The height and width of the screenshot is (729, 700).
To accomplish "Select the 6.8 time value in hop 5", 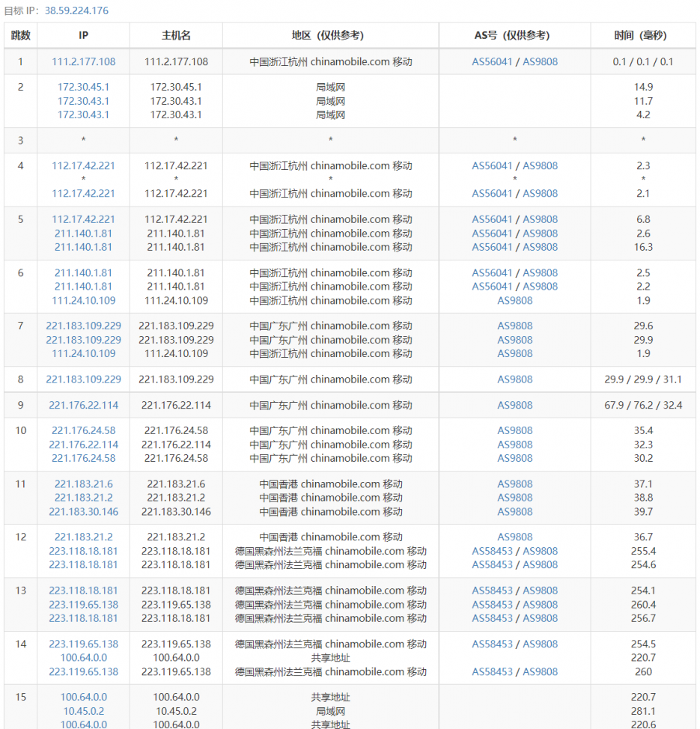I will [643, 219].
